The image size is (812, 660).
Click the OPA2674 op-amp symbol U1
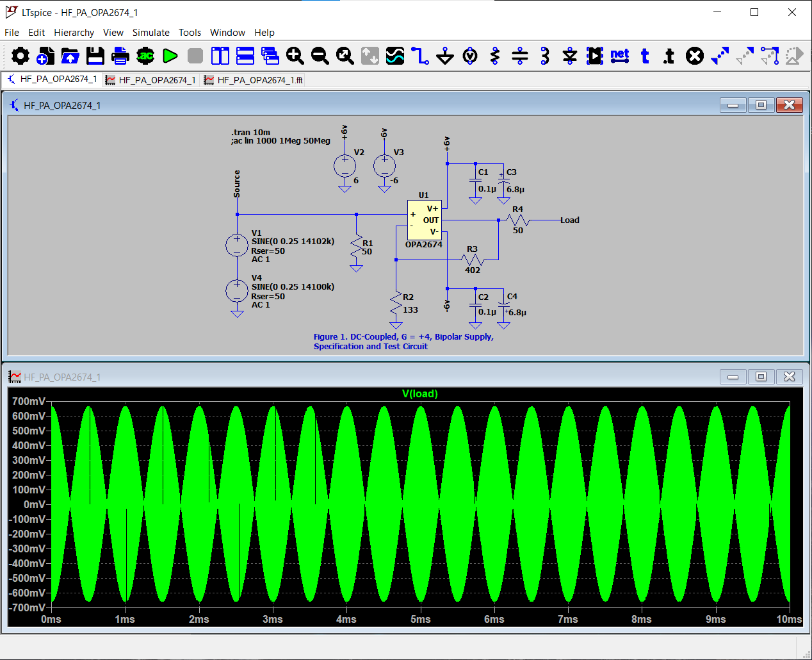[x=425, y=220]
